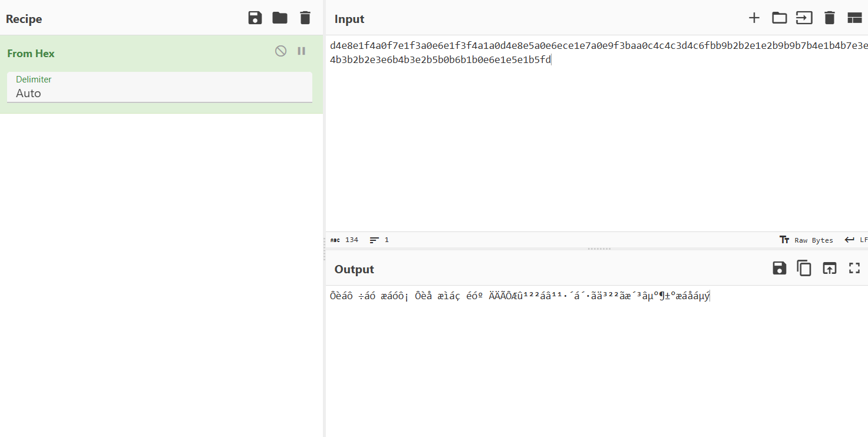
Task: Set breakpoint on From Hex operation
Action: click(302, 51)
